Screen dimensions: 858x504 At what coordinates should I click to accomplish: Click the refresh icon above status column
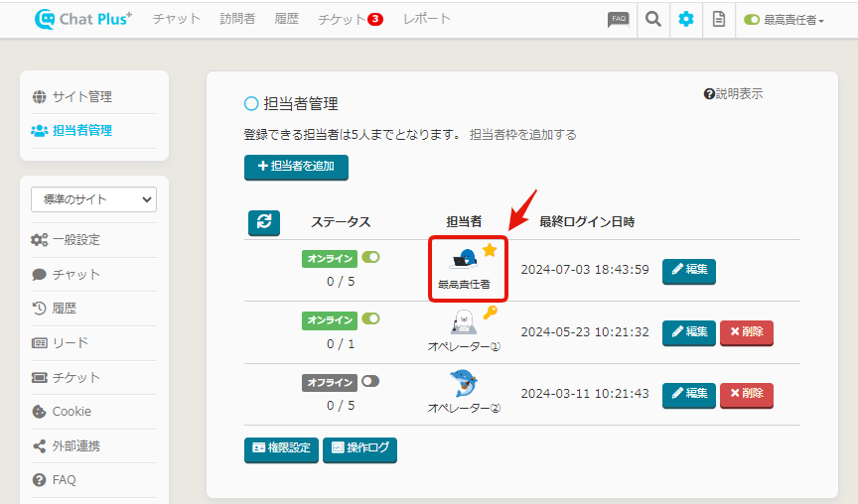[x=264, y=222]
